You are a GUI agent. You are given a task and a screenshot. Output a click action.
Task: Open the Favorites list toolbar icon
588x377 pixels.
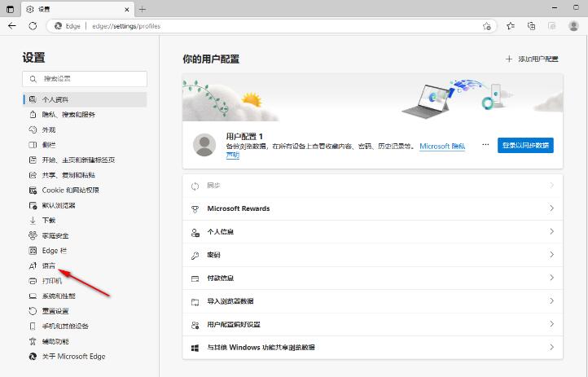click(511, 26)
